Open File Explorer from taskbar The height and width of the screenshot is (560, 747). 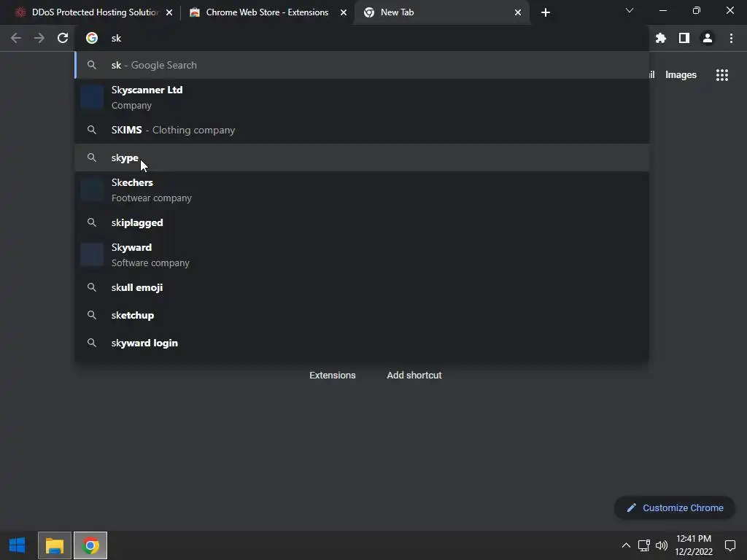[x=54, y=545]
